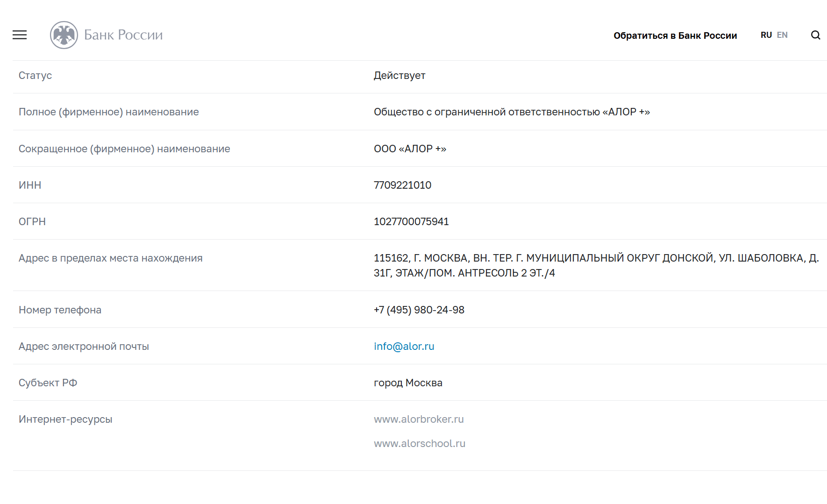Screen dimensions: 827x504
Task: Open the info@alor.ru email link
Action: (404, 346)
